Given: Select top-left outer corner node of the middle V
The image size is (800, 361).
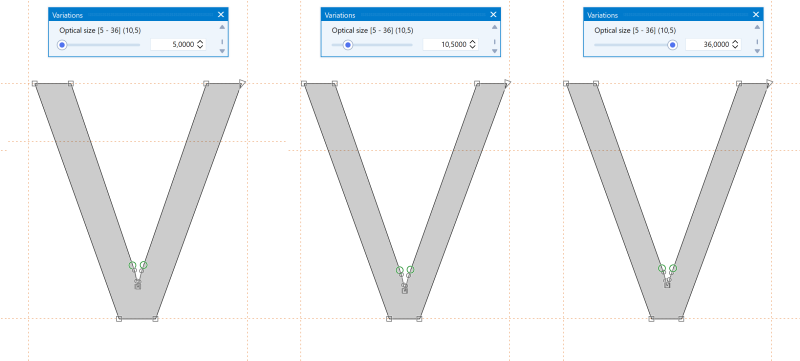Looking at the screenshot, I should tap(304, 83).
